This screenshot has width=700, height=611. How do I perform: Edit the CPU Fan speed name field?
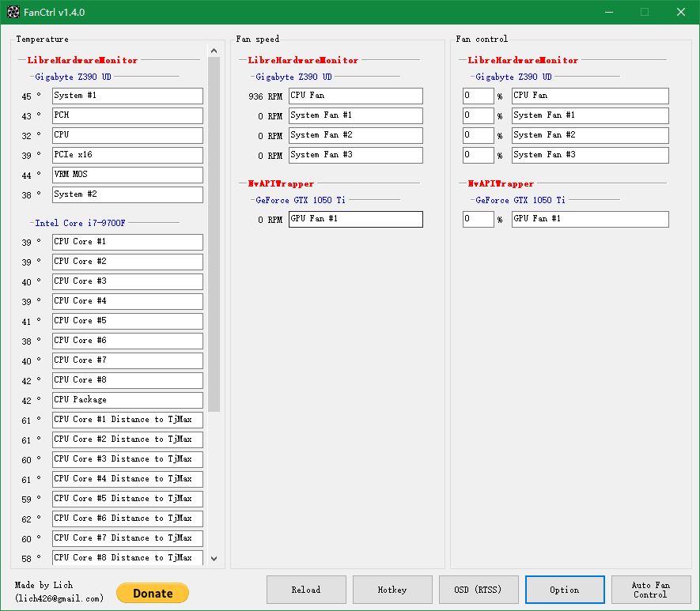[x=356, y=96]
